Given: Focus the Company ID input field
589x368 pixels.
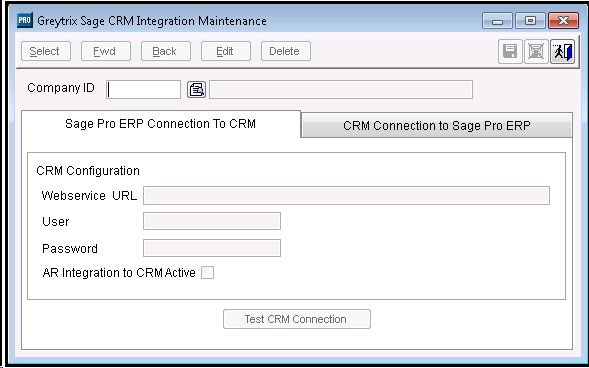Looking at the screenshot, I should (143, 89).
